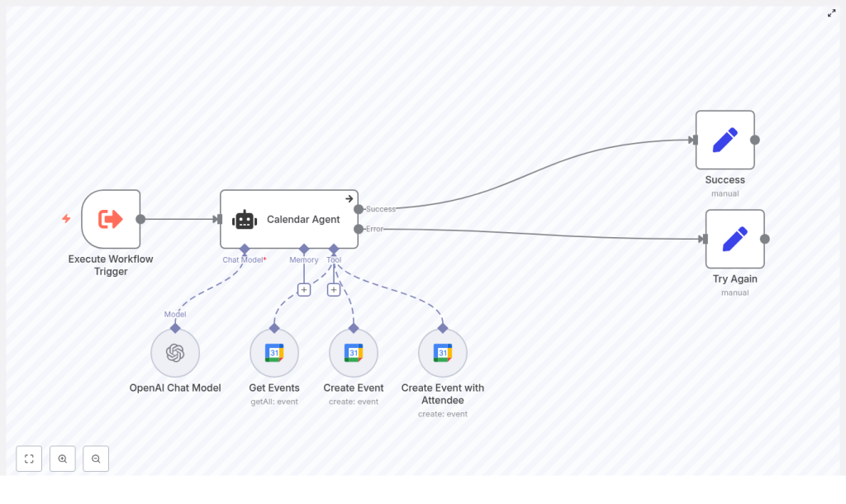Click the arrow icon on Calendar Agent
846x504 pixels.
click(x=349, y=198)
